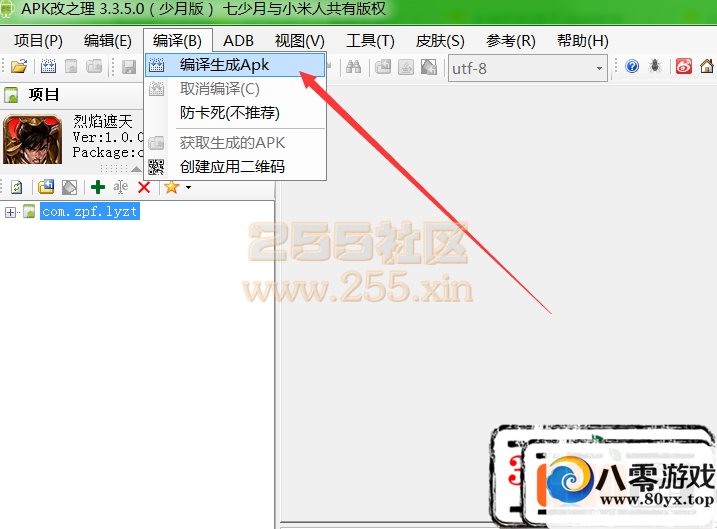Open the 帮助(H) menu
Viewport: 717px width, 529px height.
click(x=583, y=41)
